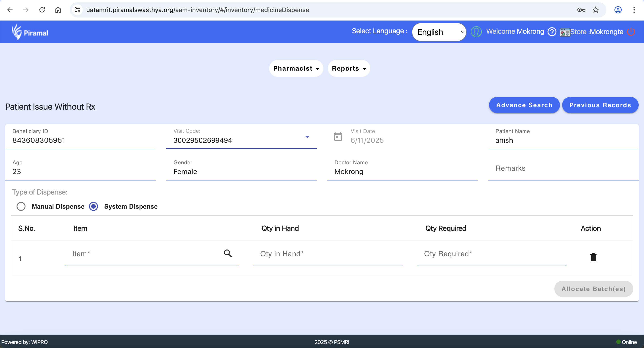
Task: Open the help question mark icon
Action: pyautogui.click(x=552, y=32)
